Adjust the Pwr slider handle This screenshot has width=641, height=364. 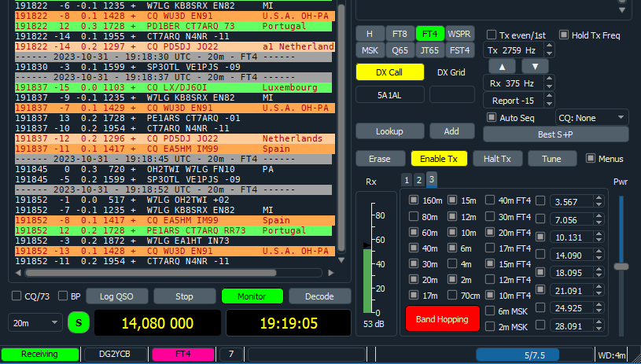coord(621,266)
